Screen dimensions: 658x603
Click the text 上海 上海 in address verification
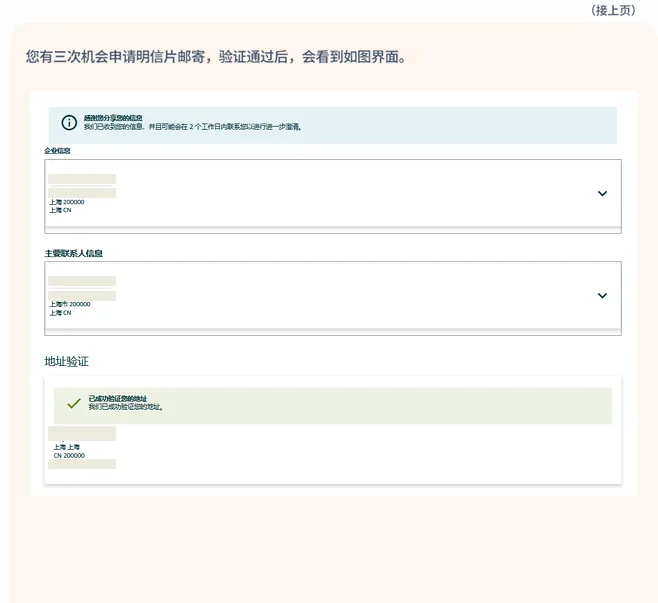click(x=66, y=447)
